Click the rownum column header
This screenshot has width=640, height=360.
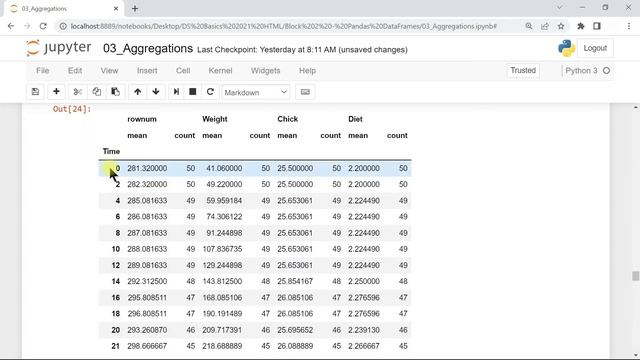pyautogui.click(x=142, y=119)
